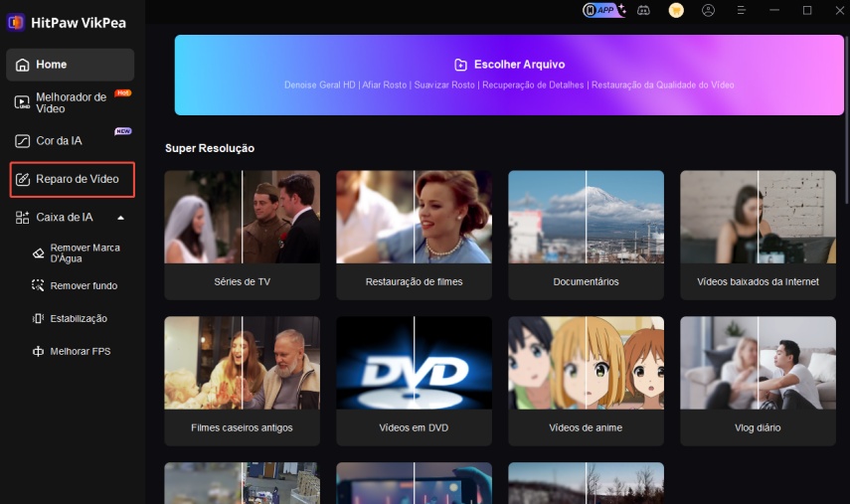Click the video repair pencil icon
The image size is (850, 504).
23,179
